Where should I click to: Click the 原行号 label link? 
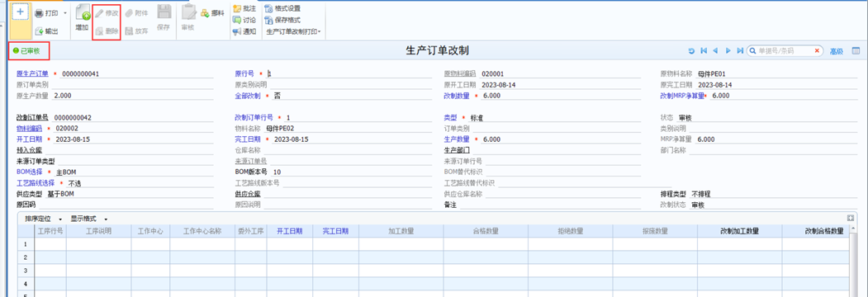pyautogui.click(x=244, y=73)
